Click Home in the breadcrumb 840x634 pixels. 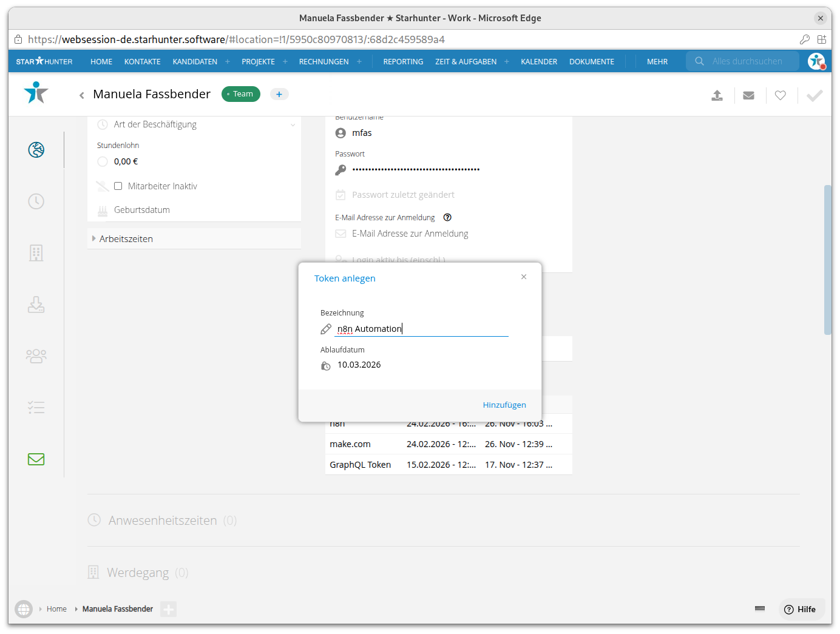(56, 609)
